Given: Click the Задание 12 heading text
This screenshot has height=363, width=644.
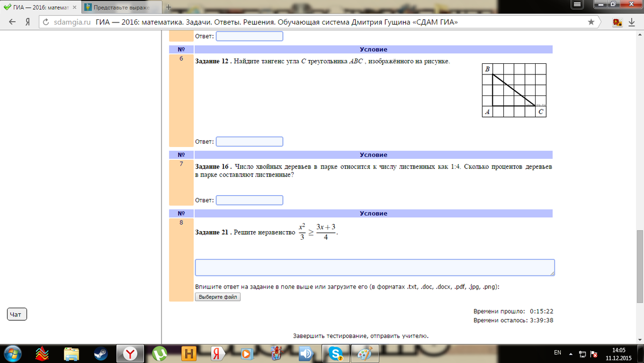Looking at the screenshot, I should (213, 62).
